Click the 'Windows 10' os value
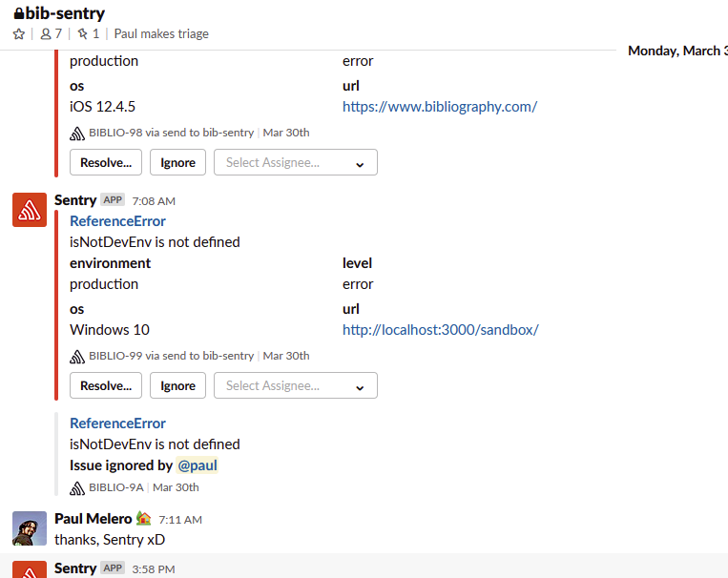Image resolution: width=728 pixels, height=578 pixels. coord(110,330)
